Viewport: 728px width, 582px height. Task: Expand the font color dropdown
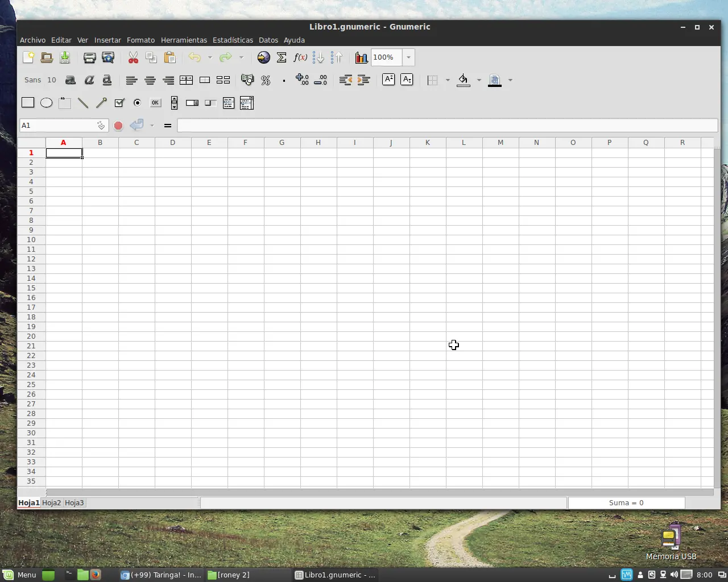click(510, 80)
